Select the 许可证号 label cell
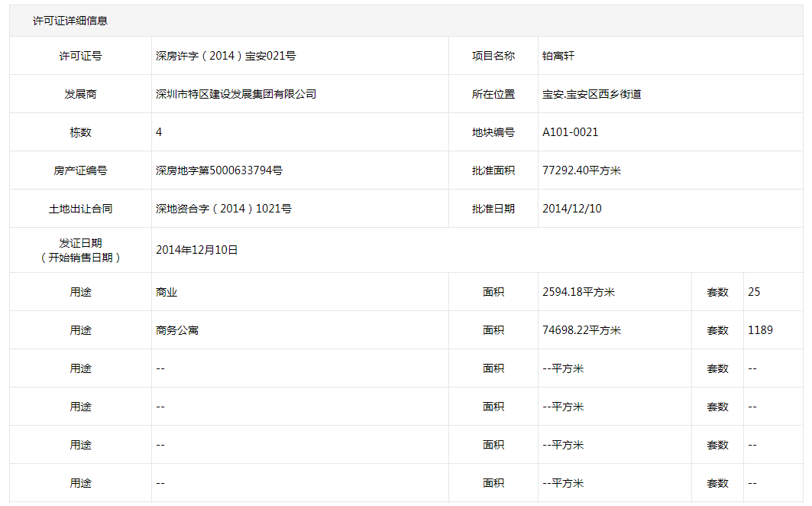 tap(80, 56)
